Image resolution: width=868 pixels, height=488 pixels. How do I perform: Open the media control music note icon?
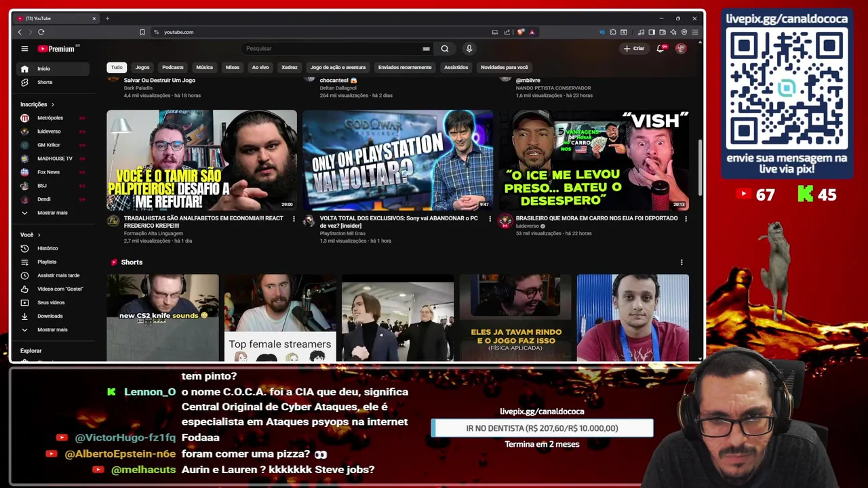[x=641, y=32]
